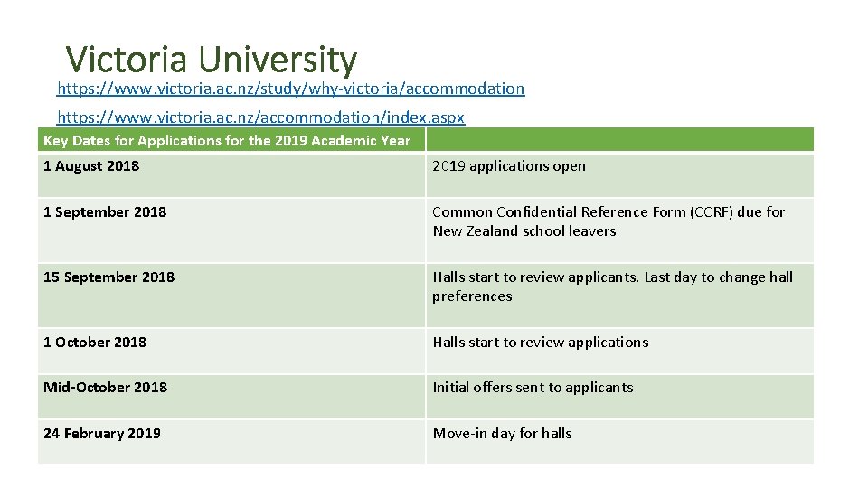Select the '2019 applications open' cell
The image size is (868, 488).
pyautogui.click(x=620, y=174)
